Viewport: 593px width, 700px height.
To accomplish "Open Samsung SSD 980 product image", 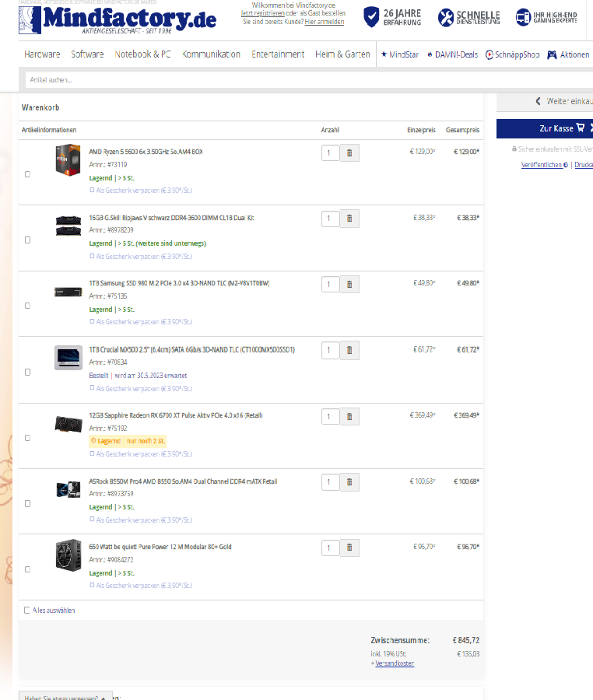I will (68, 292).
